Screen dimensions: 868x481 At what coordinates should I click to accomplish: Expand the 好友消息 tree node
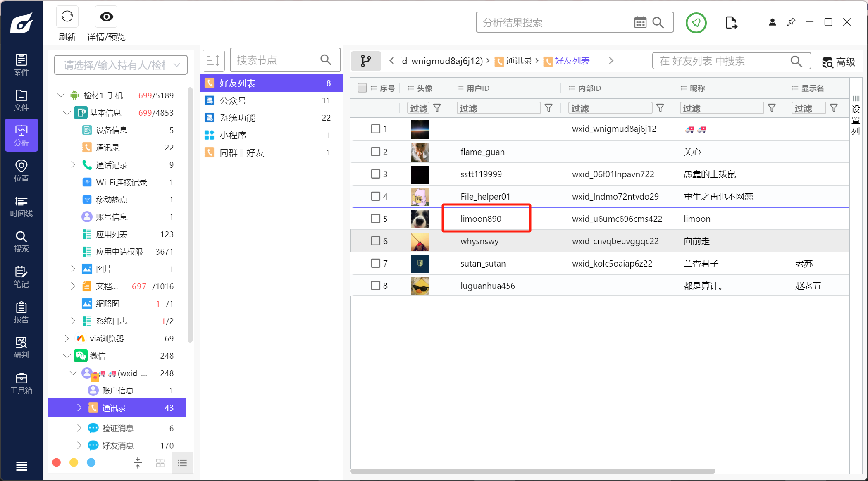[79, 445]
